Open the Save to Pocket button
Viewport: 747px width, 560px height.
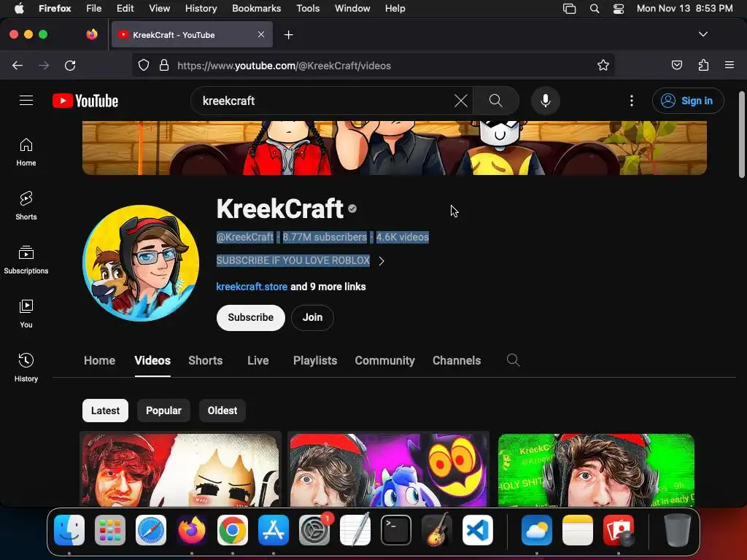click(x=676, y=65)
